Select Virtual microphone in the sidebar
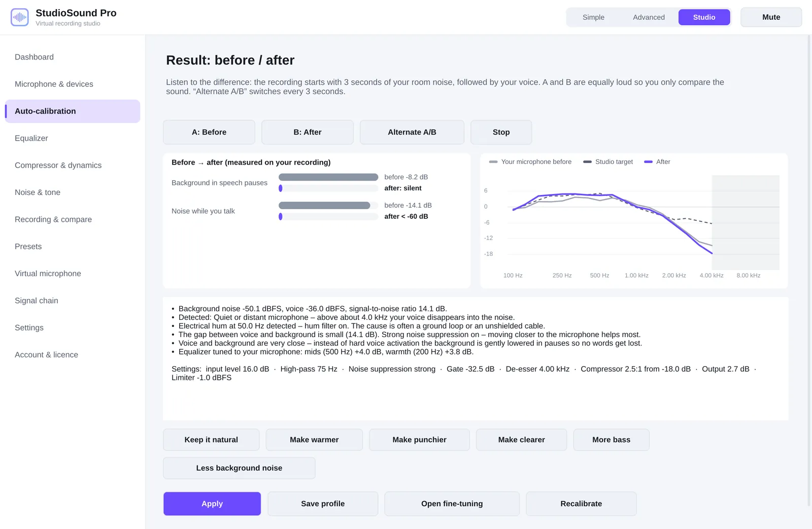812x529 pixels. (x=73, y=274)
